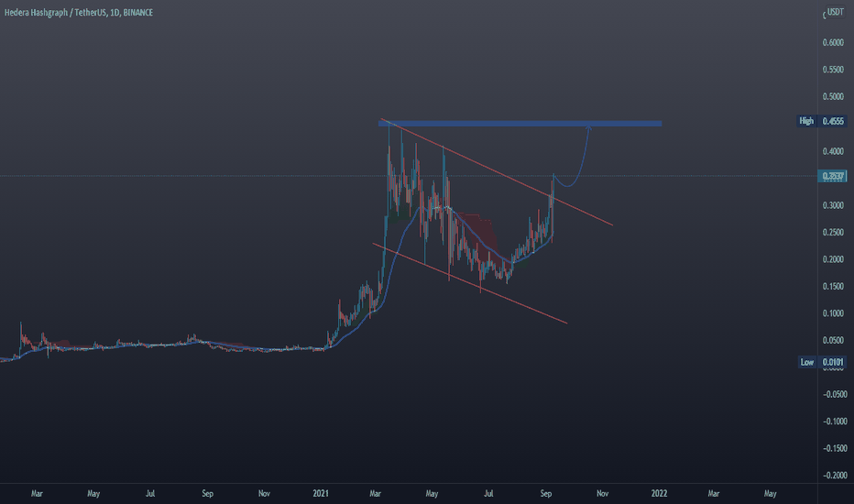Click the Sep label right of 2021
The height and width of the screenshot is (504, 854).
click(546, 493)
